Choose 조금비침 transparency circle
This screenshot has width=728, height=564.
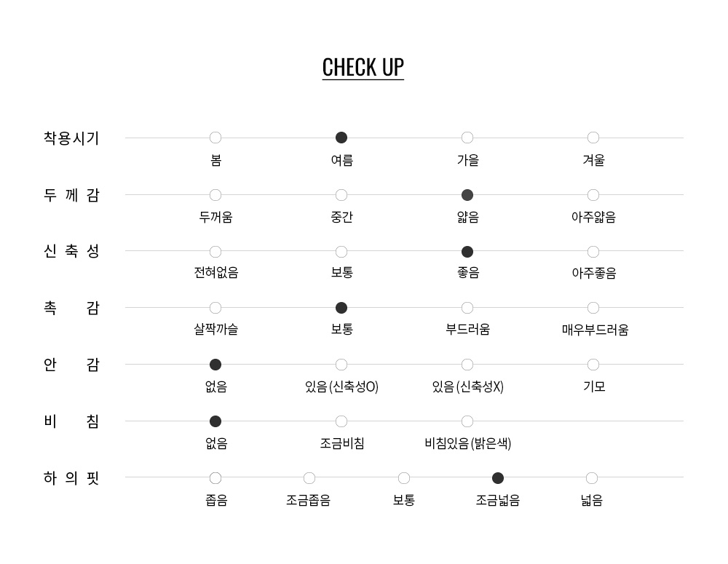pos(341,421)
